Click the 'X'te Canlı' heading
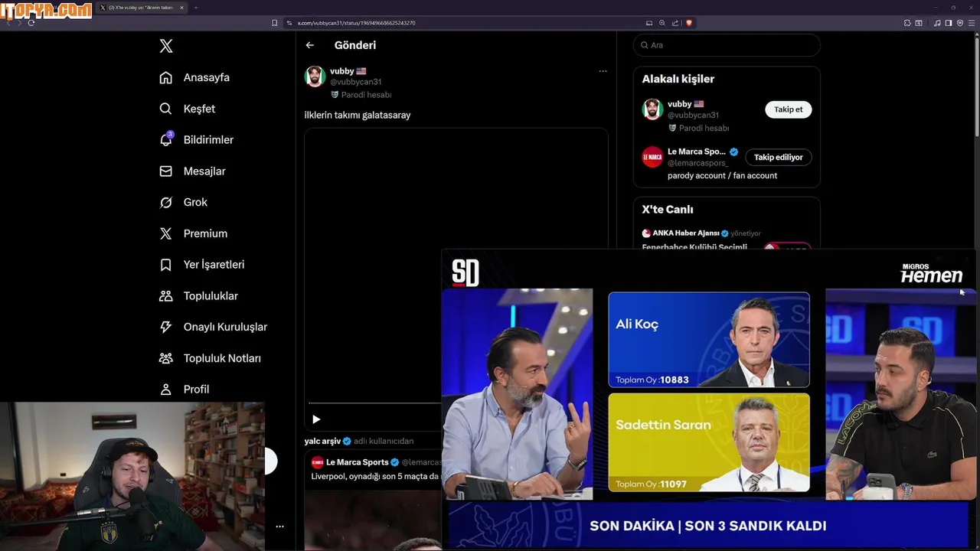Image resolution: width=980 pixels, height=551 pixels. pyautogui.click(x=668, y=209)
